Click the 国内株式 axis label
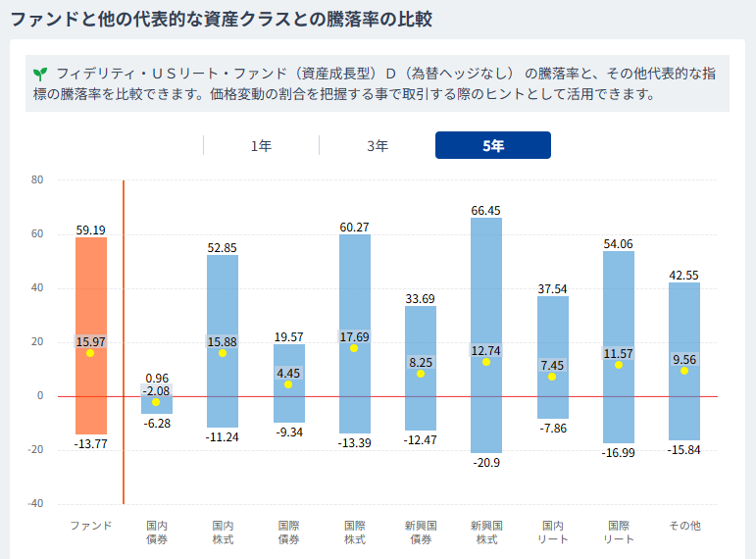Image resolution: width=756 pixels, height=559 pixels. click(x=223, y=533)
